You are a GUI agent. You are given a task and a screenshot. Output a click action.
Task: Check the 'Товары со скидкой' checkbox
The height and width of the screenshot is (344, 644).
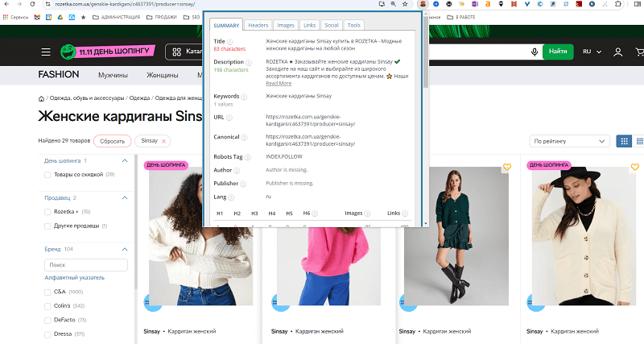tap(47, 175)
